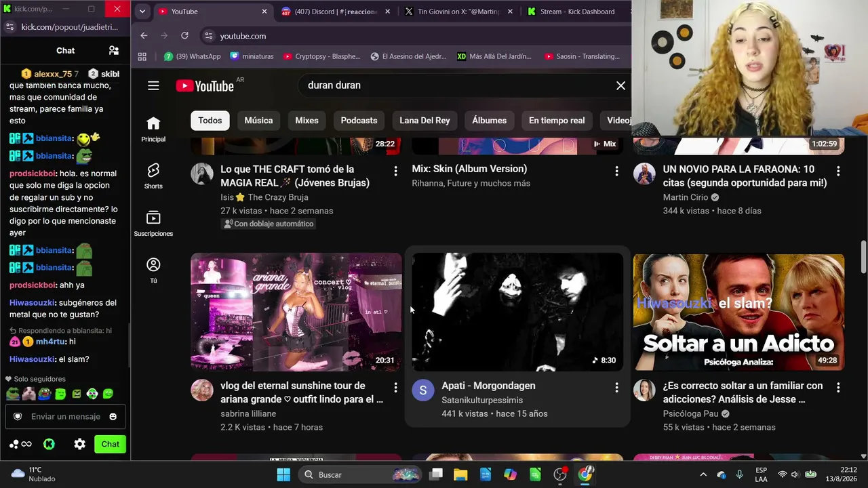Select the Música filter chip
The image size is (868, 488).
point(258,121)
